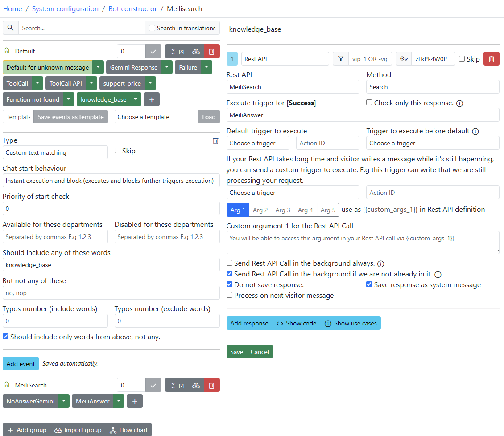Download the Default group via cloud icon
The image size is (504, 436).
pos(196,51)
